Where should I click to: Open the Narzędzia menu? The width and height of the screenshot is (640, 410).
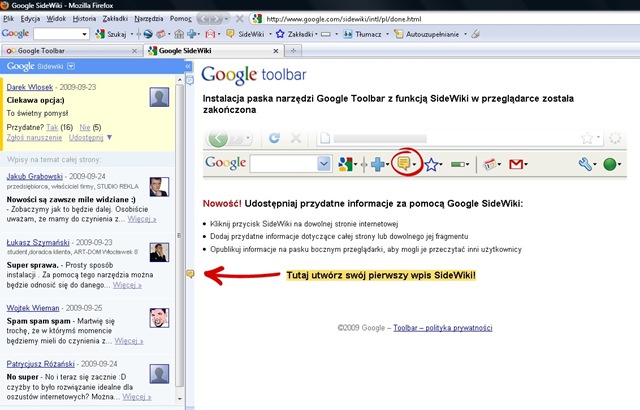click(x=149, y=18)
